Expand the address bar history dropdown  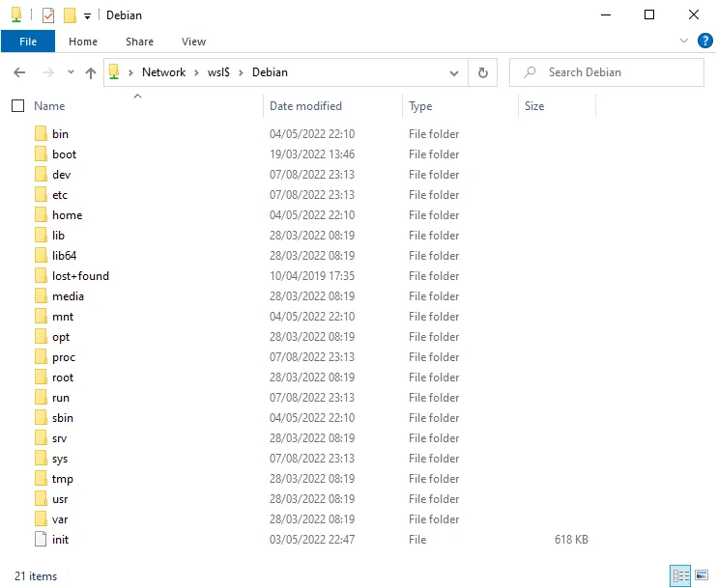tap(453, 72)
